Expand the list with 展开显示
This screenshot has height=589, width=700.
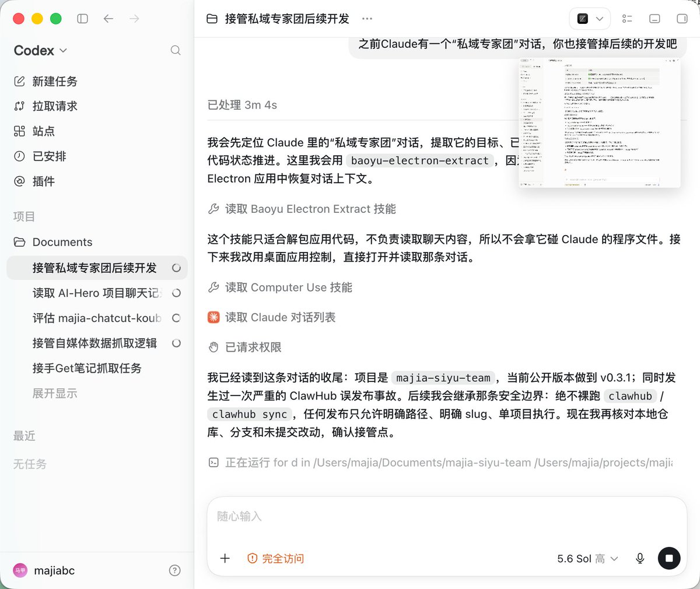pos(55,394)
